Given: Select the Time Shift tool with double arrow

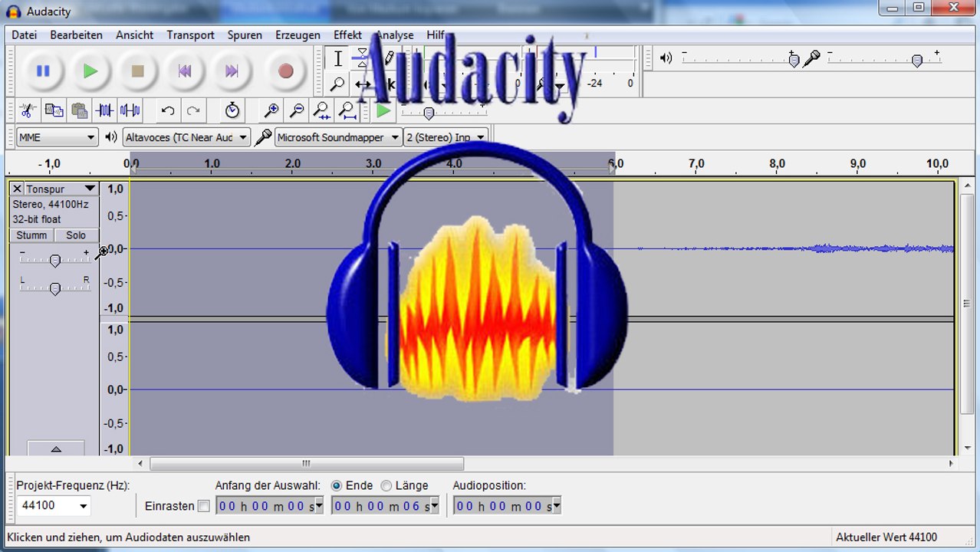Looking at the screenshot, I should (x=363, y=84).
